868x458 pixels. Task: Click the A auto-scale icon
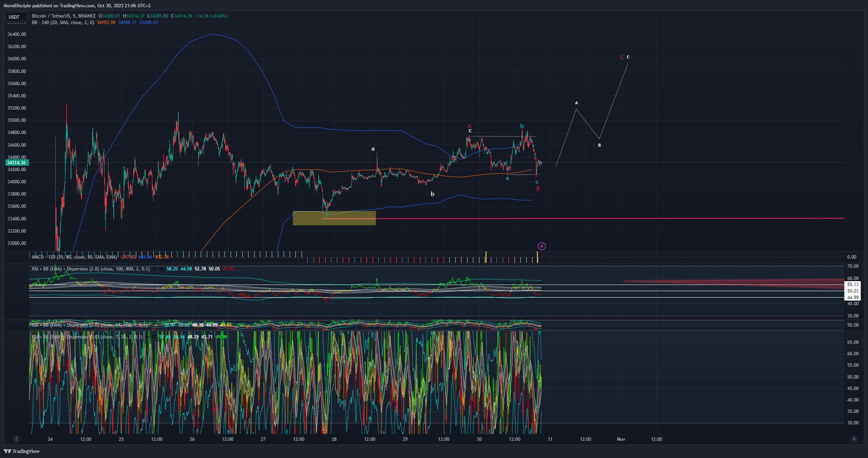coord(854,439)
